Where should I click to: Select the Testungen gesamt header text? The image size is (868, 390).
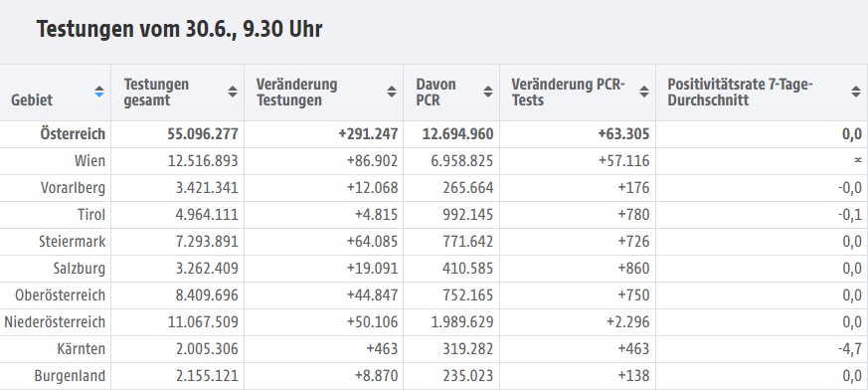pos(156,93)
